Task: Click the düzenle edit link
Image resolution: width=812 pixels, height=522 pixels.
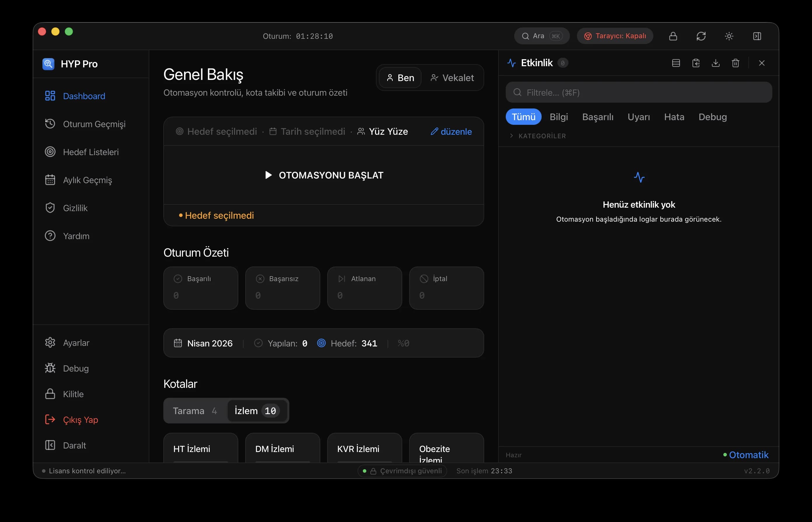Action: click(451, 132)
